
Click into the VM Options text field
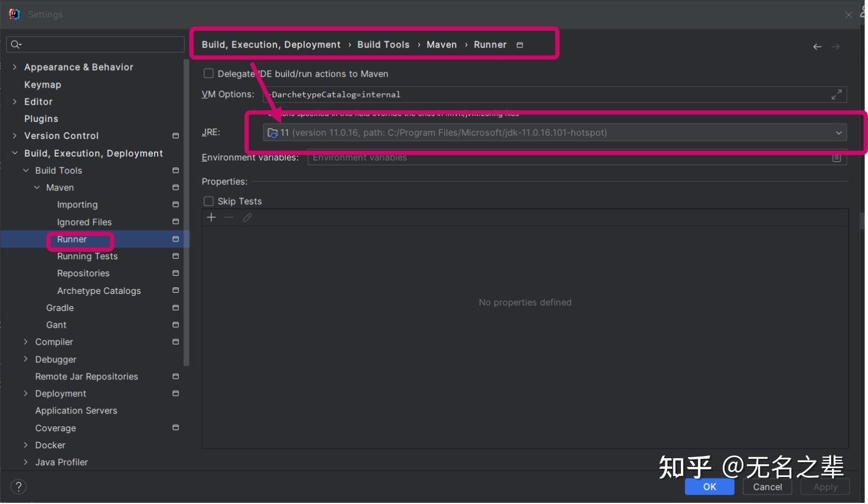(555, 95)
